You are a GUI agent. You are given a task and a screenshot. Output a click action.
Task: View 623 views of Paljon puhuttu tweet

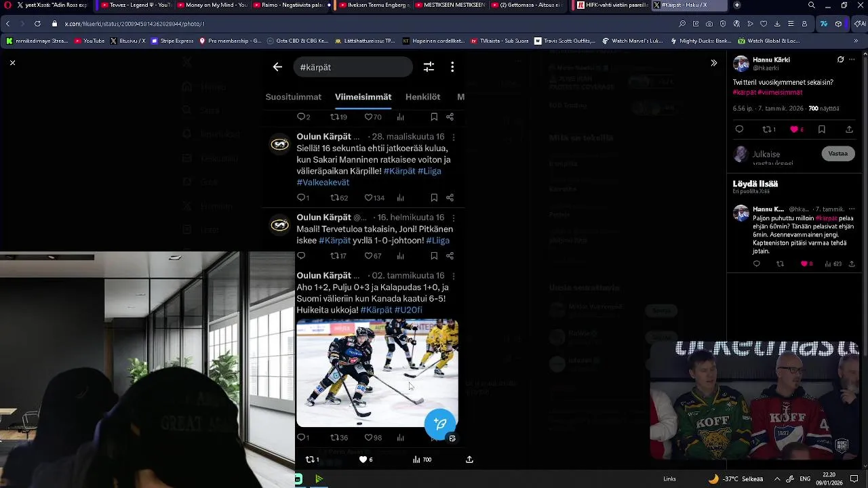833,264
